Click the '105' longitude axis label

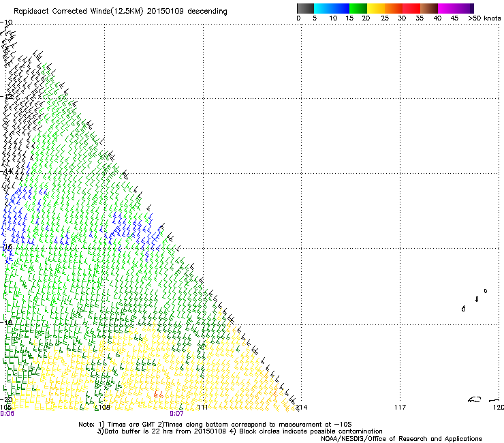coord(5,408)
